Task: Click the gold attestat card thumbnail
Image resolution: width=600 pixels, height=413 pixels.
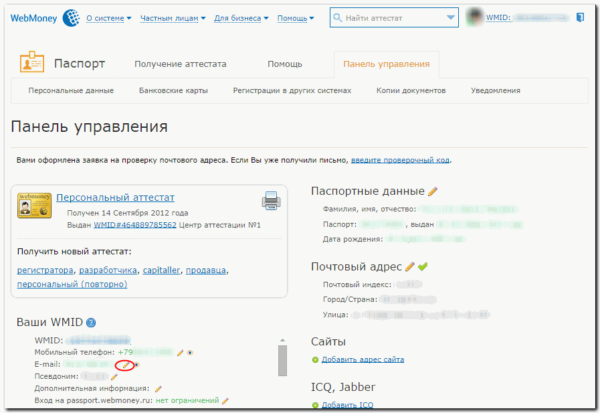Action: click(34, 206)
